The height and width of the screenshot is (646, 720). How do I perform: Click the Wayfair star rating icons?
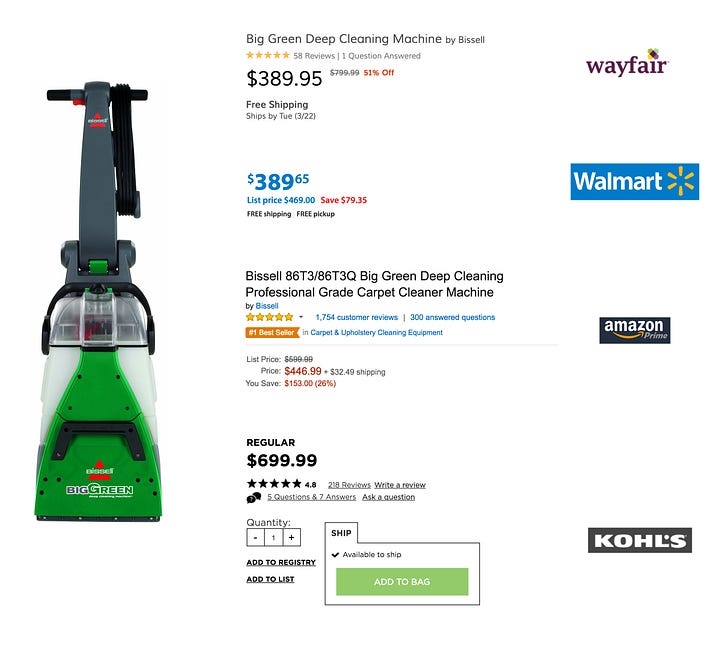268,56
